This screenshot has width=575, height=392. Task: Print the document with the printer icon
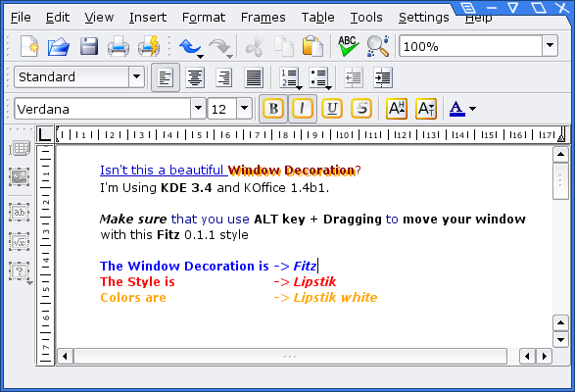click(x=119, y=47)
